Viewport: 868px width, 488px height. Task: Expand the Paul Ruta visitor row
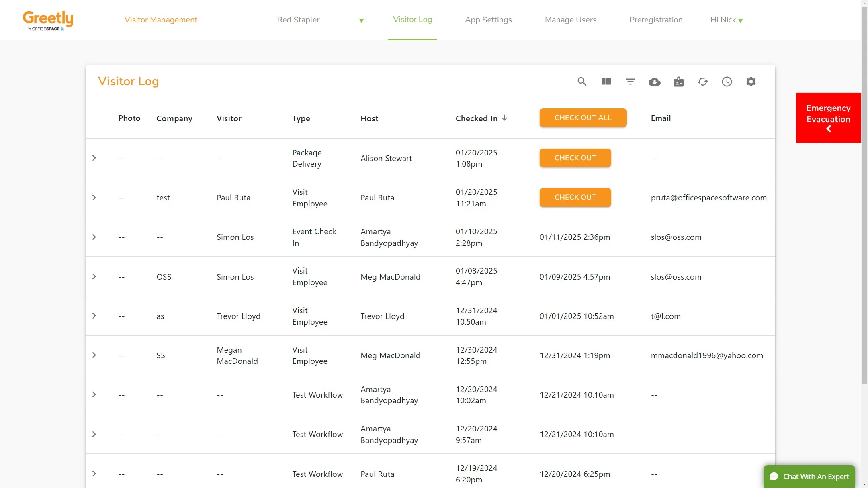(x=94, y=198)
